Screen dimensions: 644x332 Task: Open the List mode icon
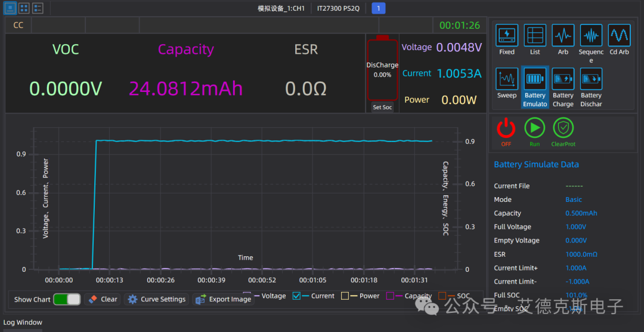pos(535,35)
